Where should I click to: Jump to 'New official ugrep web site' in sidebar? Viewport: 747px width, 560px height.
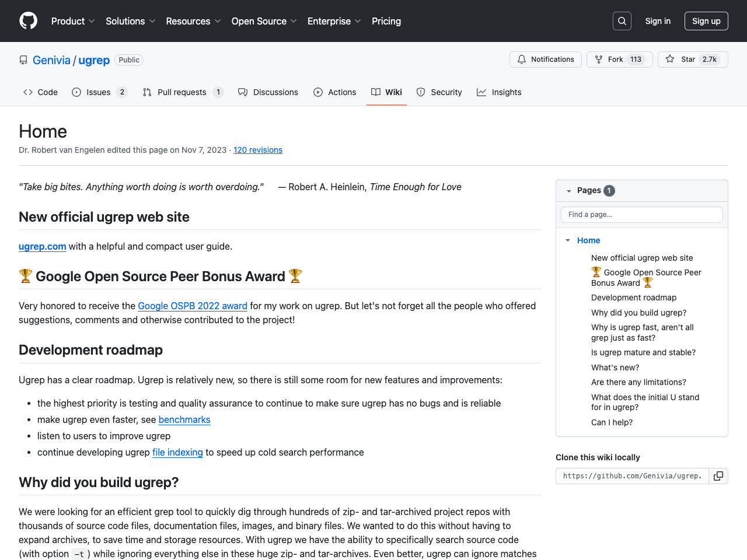pyautogui.click(x=642, y=258)
